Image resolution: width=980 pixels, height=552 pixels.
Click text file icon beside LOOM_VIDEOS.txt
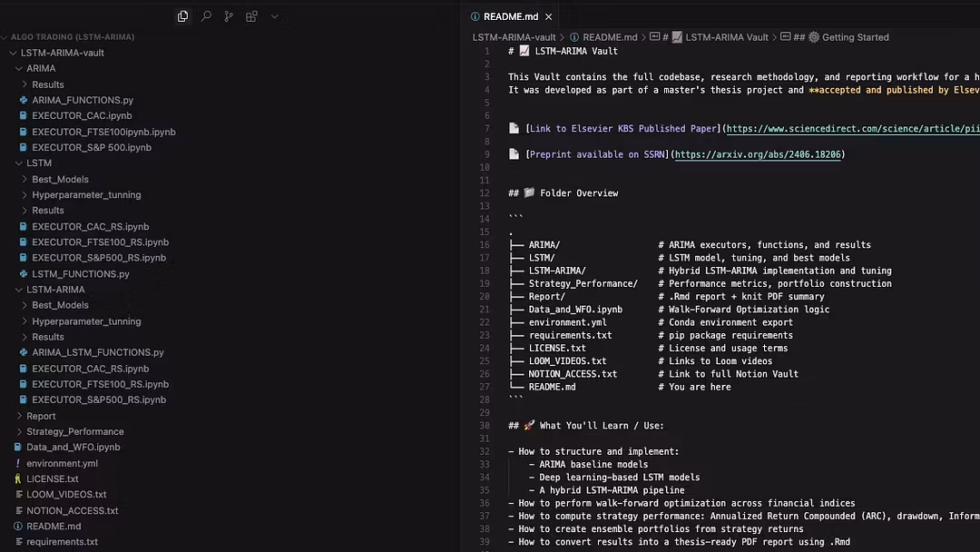coord(19,495)
